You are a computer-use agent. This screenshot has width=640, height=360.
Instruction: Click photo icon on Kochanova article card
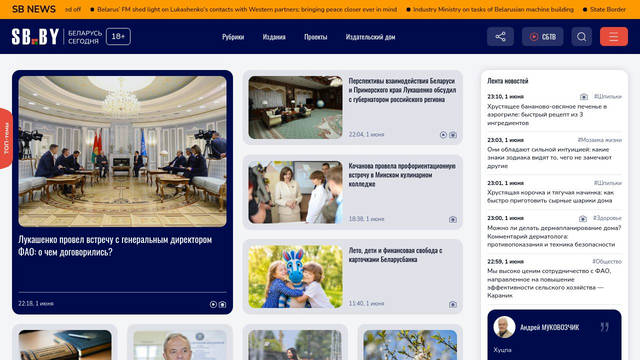[453, 220]
